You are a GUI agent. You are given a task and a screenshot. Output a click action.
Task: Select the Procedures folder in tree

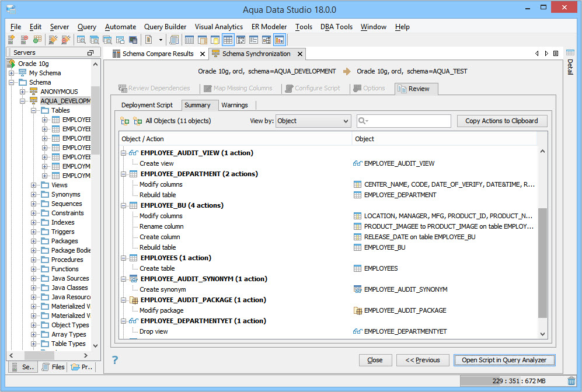pyautogui.click(x=67, y=260)
